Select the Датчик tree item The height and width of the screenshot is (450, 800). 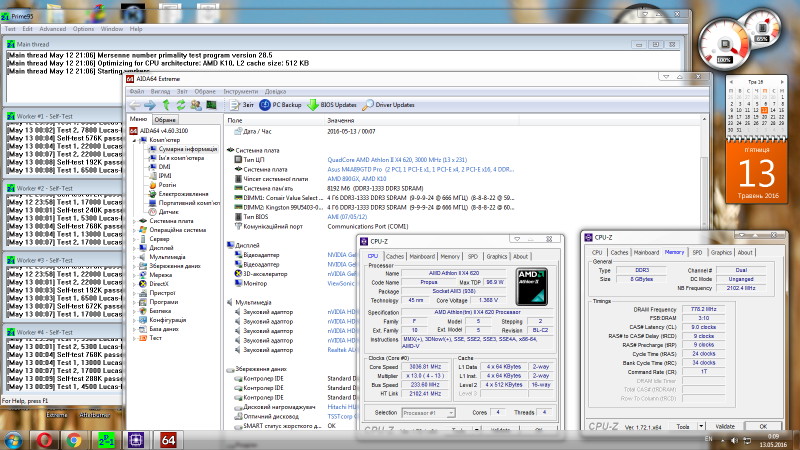[x=168, y=212]
